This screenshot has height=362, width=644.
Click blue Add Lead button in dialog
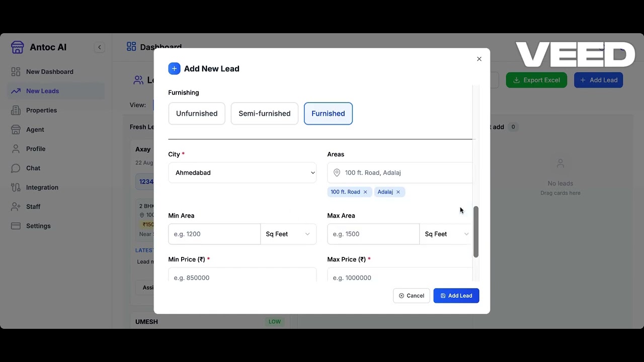456,296
